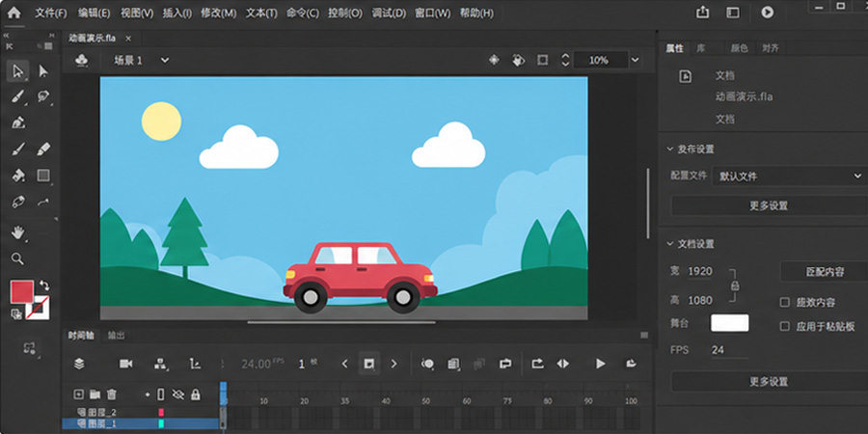Viewport: 868px width, 434px height.
Task: Swap stroke and fill colors icon
Action: 44,285
